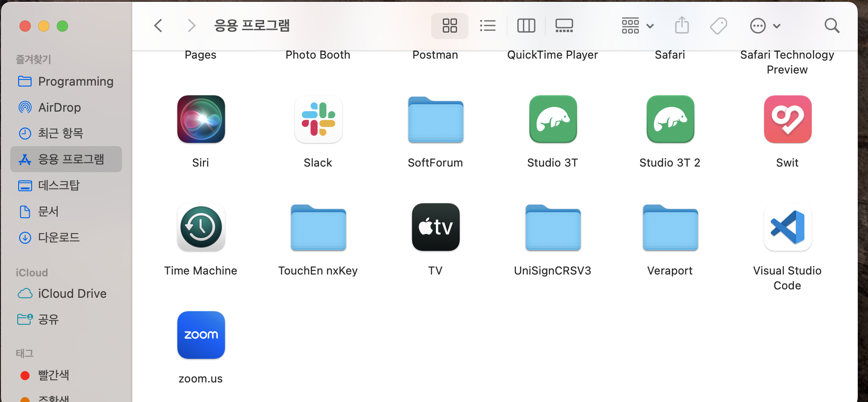Open 공유 in sidebar

click(x=66, y=320)
